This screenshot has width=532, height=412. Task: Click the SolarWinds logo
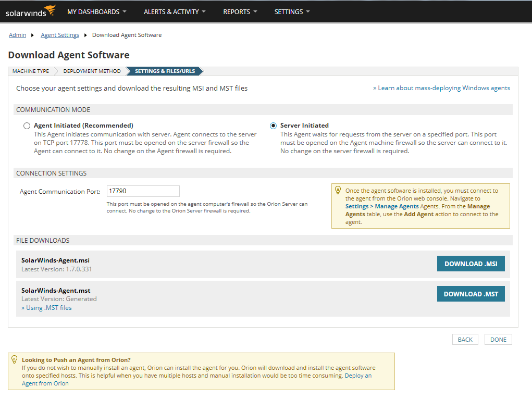click(x=31, y=11)
